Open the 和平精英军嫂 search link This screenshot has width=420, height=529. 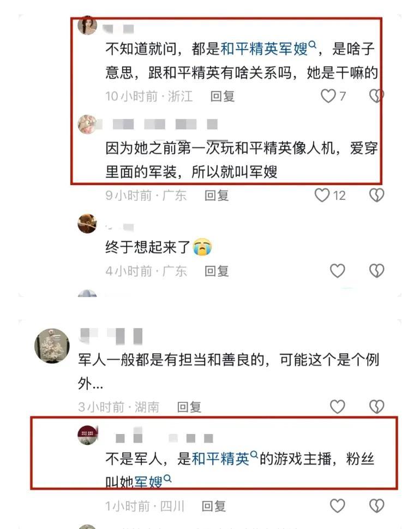(268, 49)
